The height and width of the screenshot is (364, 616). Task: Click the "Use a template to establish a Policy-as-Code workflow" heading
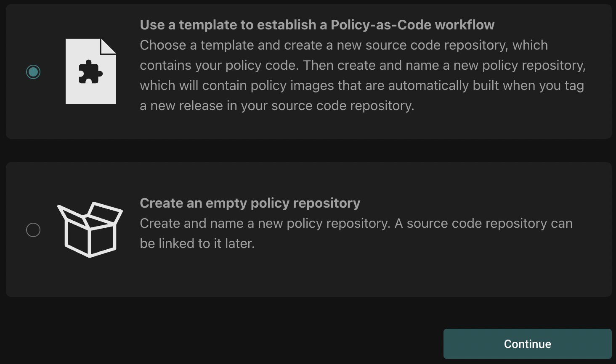317,25
